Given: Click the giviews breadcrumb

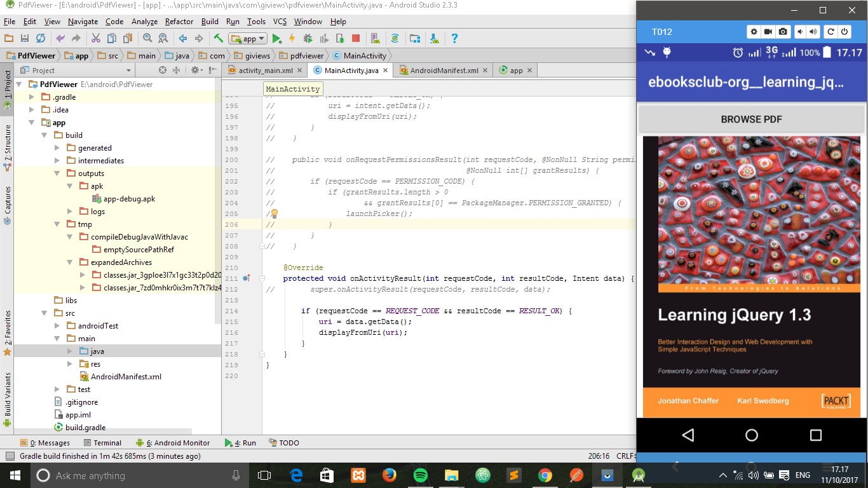Looking at the screenshot, I should click(252, 56).
